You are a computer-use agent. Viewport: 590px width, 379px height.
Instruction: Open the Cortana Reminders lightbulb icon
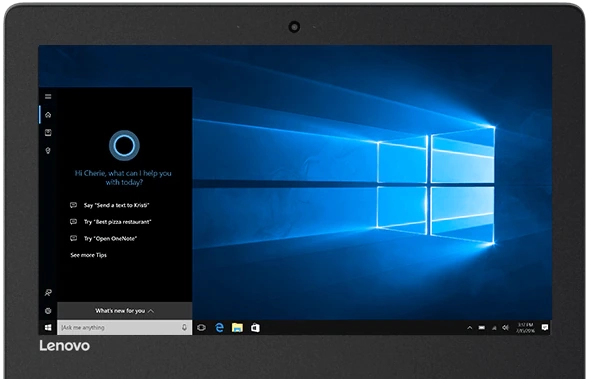tap(48, 151)
